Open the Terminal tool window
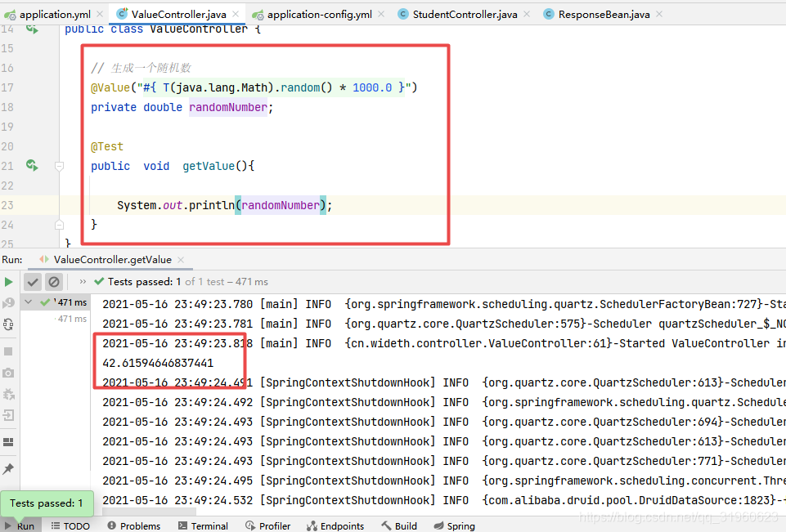786x532 pixels. (203, 526)
